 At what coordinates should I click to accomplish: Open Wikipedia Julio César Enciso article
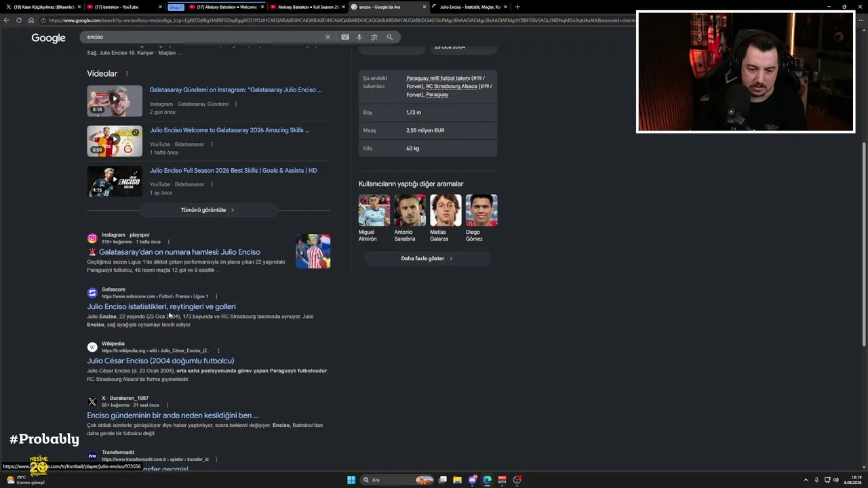pos(160,361)
